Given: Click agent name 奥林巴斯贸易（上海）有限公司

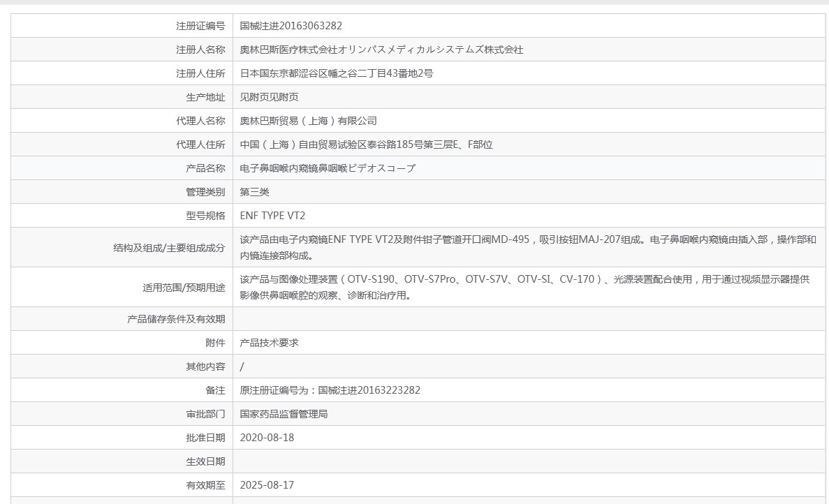Looking at the screenshot, I should click(308, 121).
